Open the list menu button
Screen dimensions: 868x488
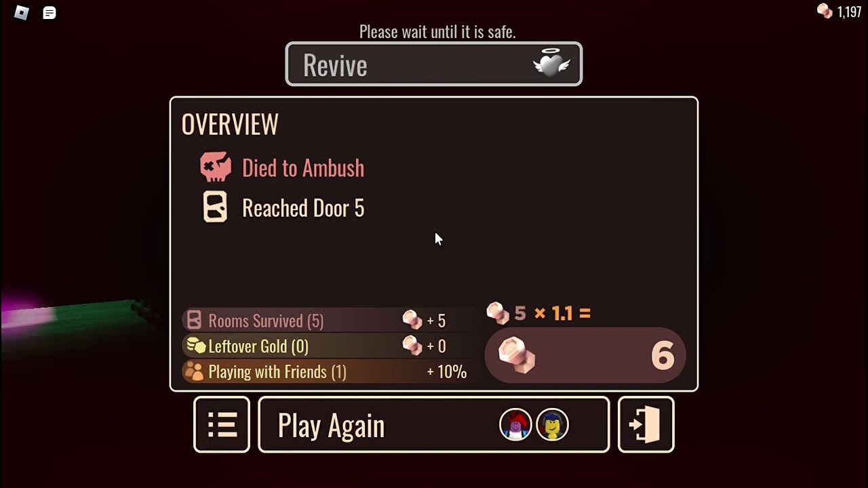click(222, 424)
